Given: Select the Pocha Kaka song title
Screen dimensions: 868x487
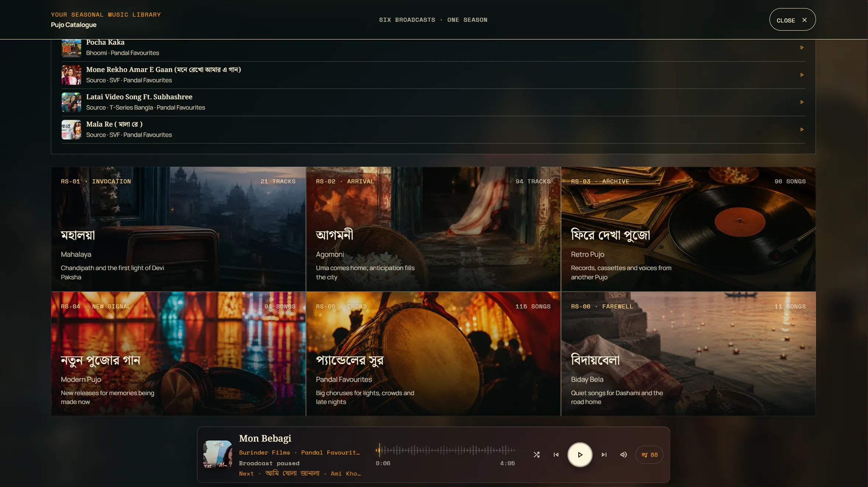Looking at the screenshot, I should click(105, 42).
